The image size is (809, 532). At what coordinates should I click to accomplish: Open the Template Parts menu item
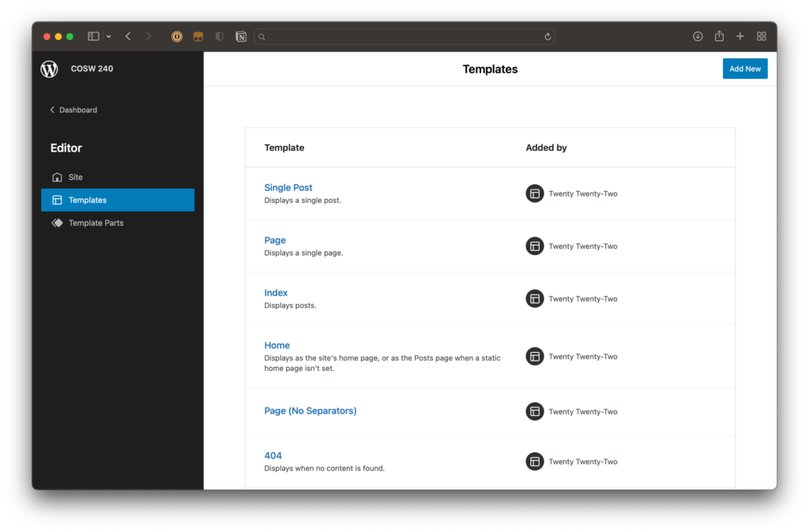coord(118,223)
